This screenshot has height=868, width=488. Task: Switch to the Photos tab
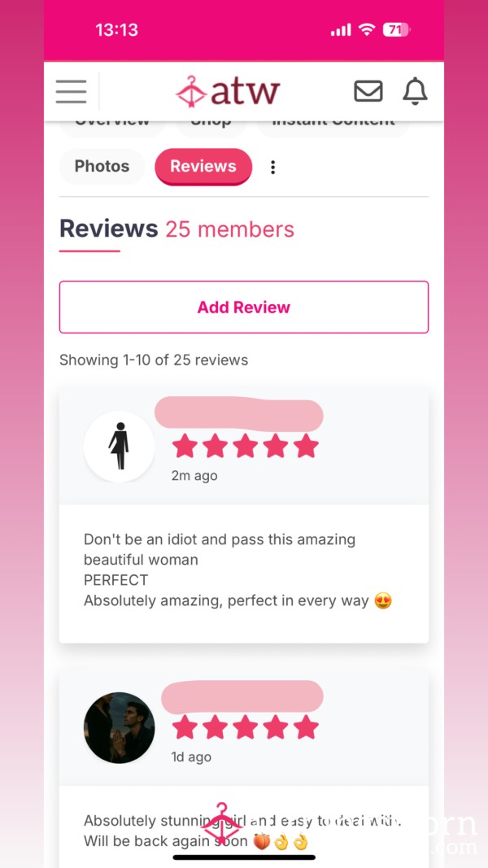click(102, 166)
